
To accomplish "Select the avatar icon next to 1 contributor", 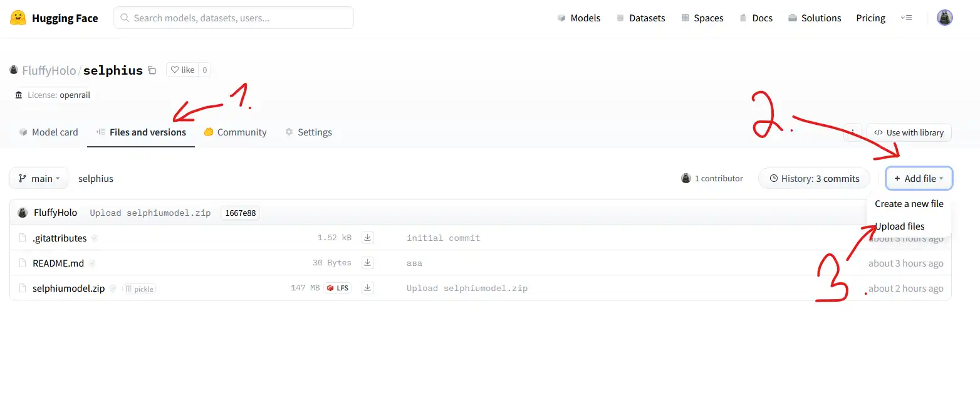I will tap(686, 178).
